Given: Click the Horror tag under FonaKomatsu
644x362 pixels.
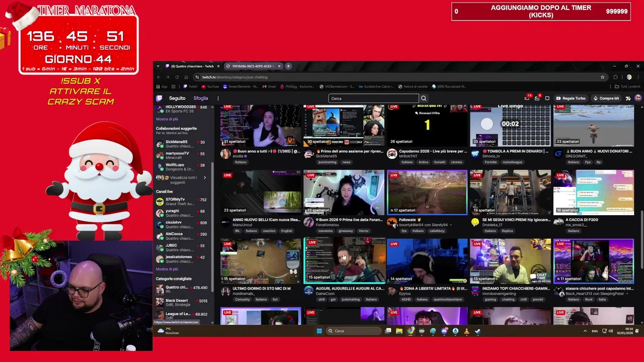Looking at the screenshot, I should [x=364, y=231].
